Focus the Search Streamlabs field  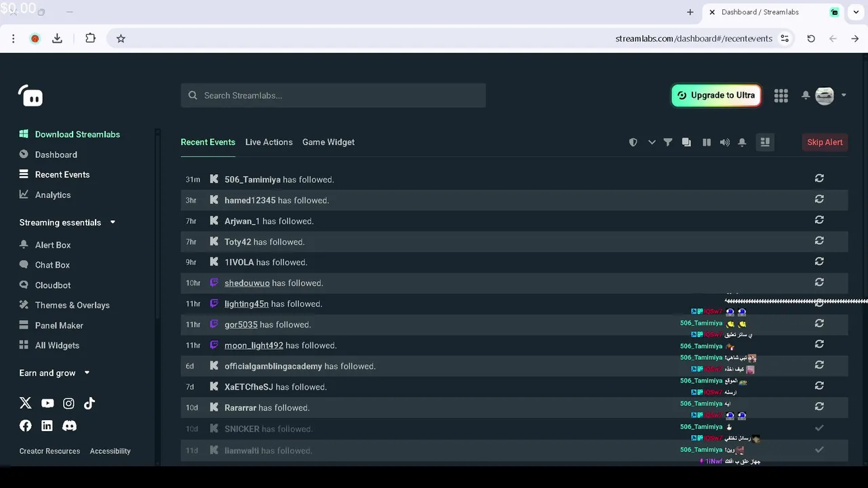pyautogui.click(x=333, y=96)
